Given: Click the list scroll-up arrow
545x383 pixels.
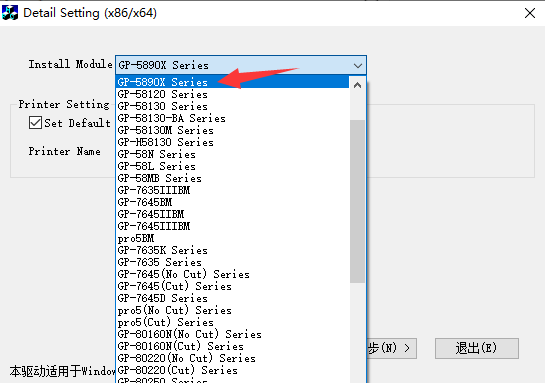Looking at the screenshot, I should pyautogui.click(x=357, y=85).
